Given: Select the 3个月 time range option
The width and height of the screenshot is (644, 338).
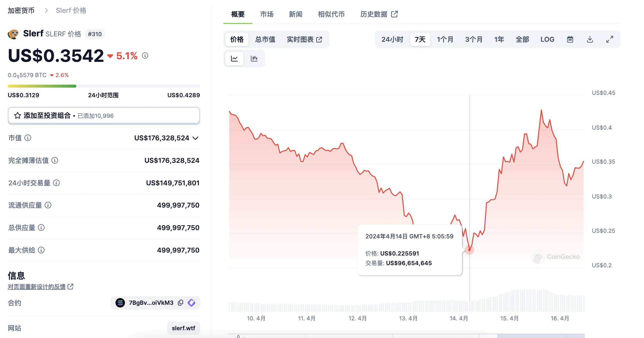Looking at the screenshot, I should click(474, 39).
